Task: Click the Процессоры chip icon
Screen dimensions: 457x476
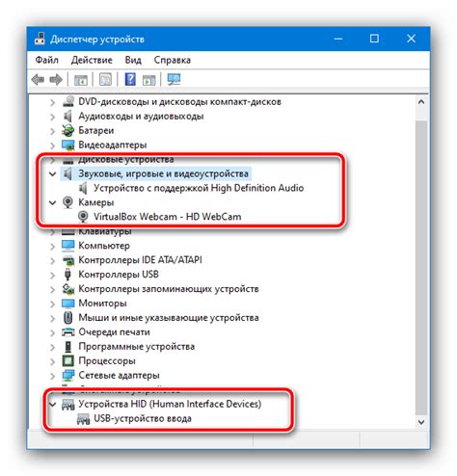Action: click(x=67, y=360)
